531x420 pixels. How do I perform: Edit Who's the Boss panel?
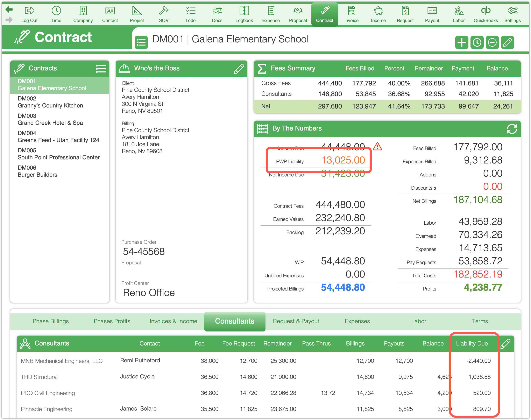point(239,69)
